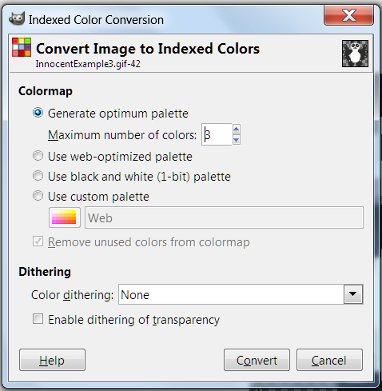Click the Maximum number of colors field
The image size is (382, 391).
217,135
